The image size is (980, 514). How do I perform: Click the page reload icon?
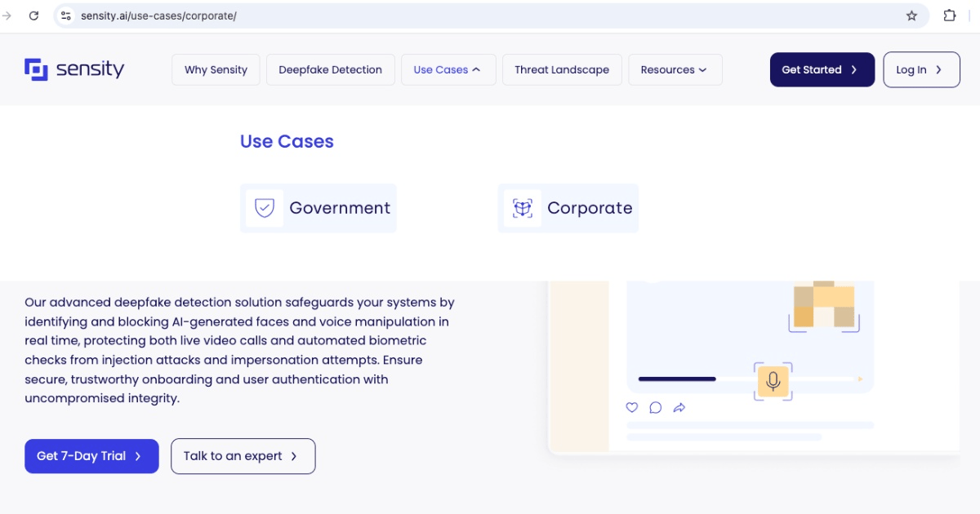33,15
